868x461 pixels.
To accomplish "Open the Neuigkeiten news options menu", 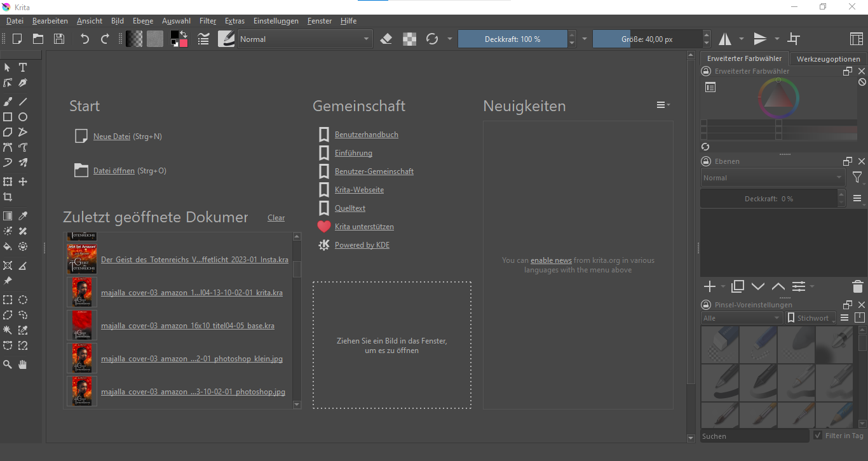I will point(663,105).
